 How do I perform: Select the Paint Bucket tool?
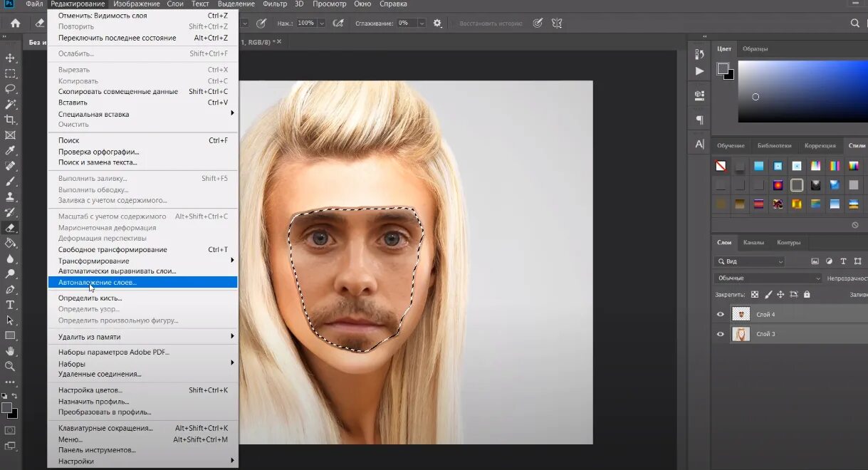[10, 243]
